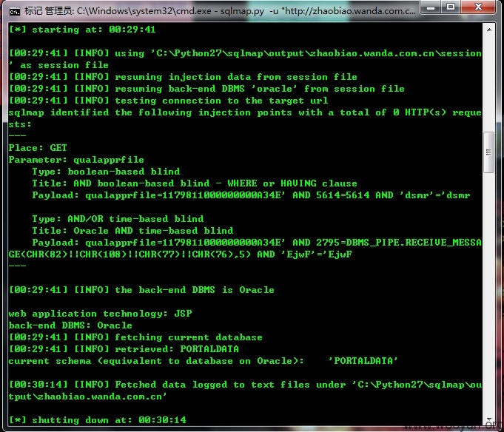Click the 'Place: GET' line
This screenshot has height=432, width=504.
tap(38, 148)
